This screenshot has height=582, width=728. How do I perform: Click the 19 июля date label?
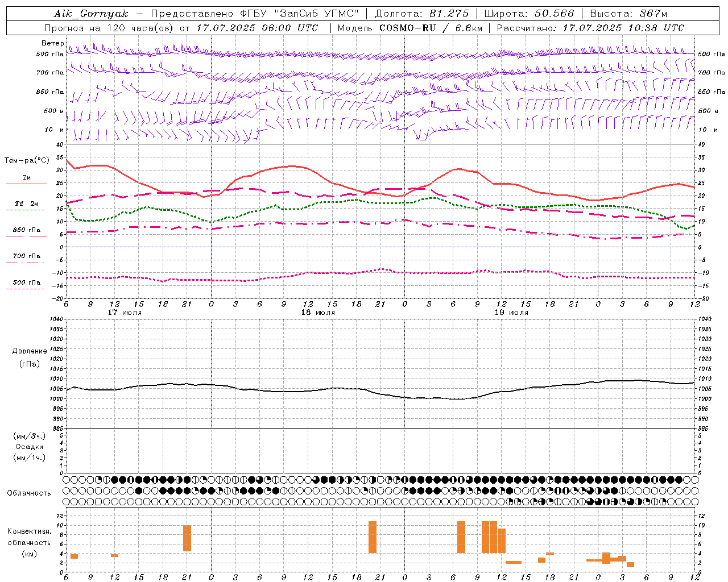tap(511, 313)
